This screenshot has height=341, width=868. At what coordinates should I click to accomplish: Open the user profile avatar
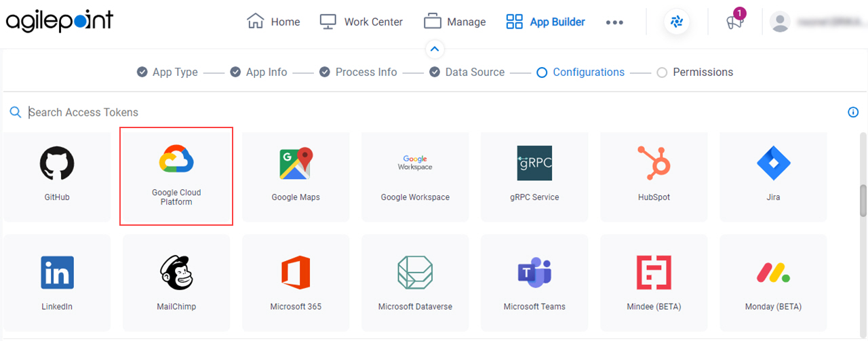pyautogui.click(x=781, y=22)
